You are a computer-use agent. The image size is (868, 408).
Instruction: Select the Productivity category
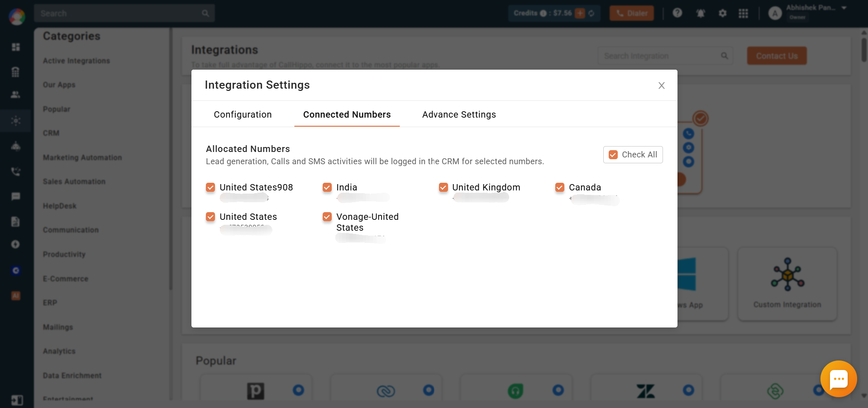click(x=64, y=254)
